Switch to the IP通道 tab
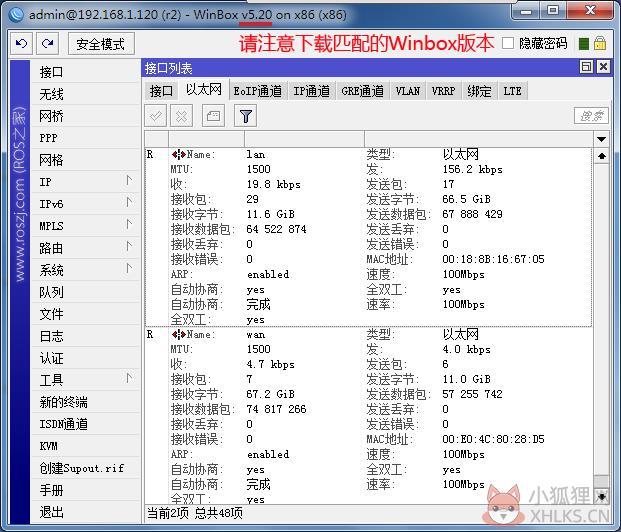The image size is (621, 532). click(312, 91)
